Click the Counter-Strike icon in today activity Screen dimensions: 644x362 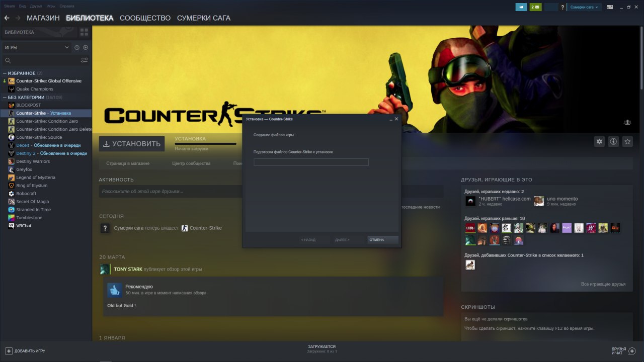pos(185,228)
